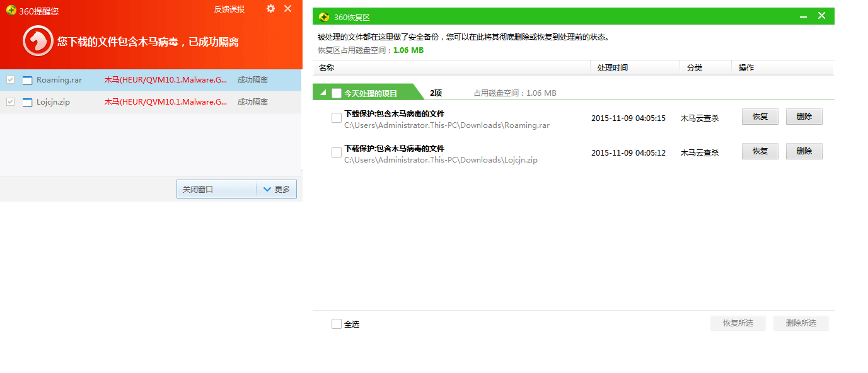This screenshot has height=373, width=868.
Task: Click file icon beside Lojcjn.zip
Action: 27,102
